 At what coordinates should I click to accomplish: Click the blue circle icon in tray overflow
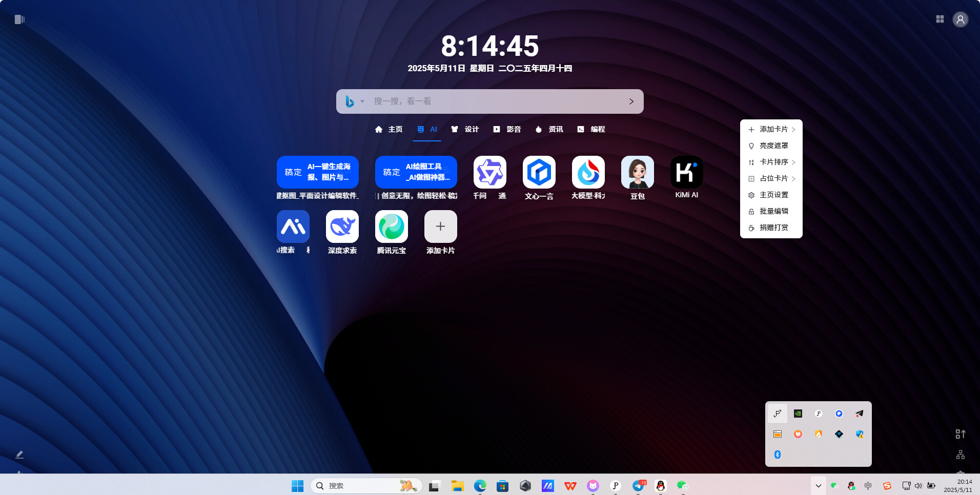pos(839,414)
